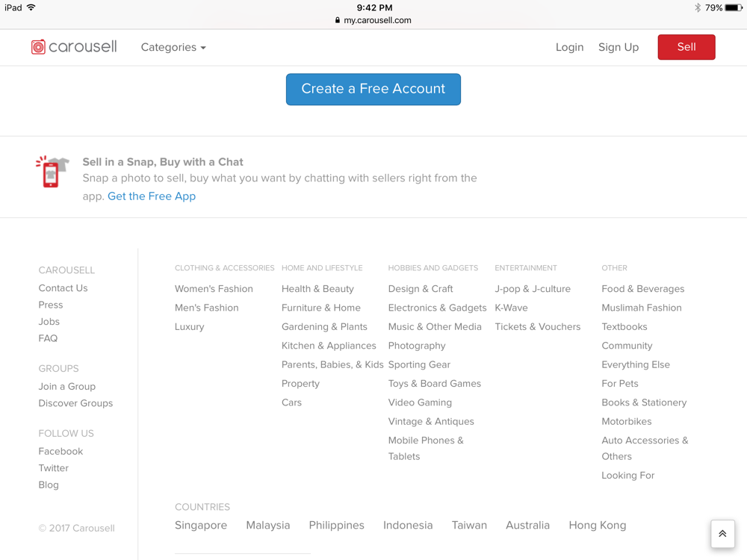Open the Textbooks category
Image resolution: width=747 pixels, height=560 pixels.
tap(624, 327)
